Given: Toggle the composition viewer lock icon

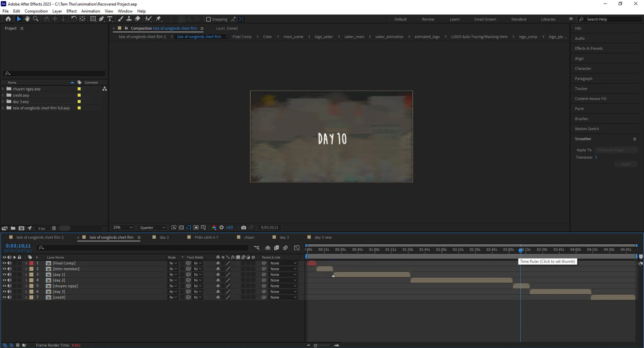Looking at the screenshot, I should (126, 28).
